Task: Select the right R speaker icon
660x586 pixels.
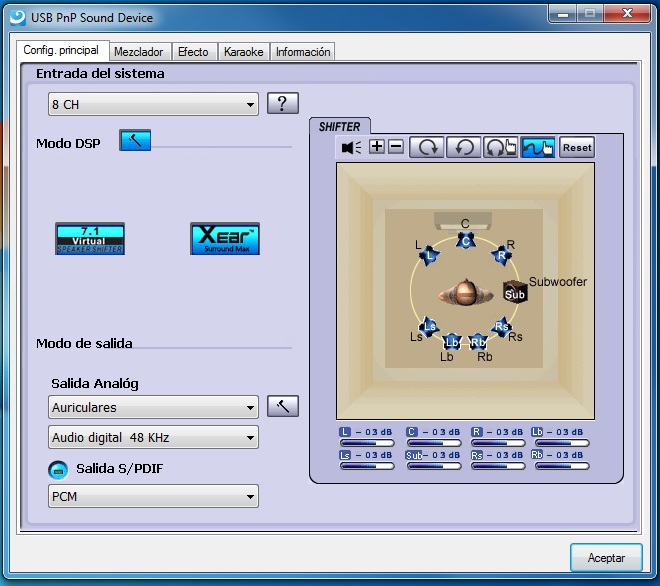Action: click(x=501, y=255)
